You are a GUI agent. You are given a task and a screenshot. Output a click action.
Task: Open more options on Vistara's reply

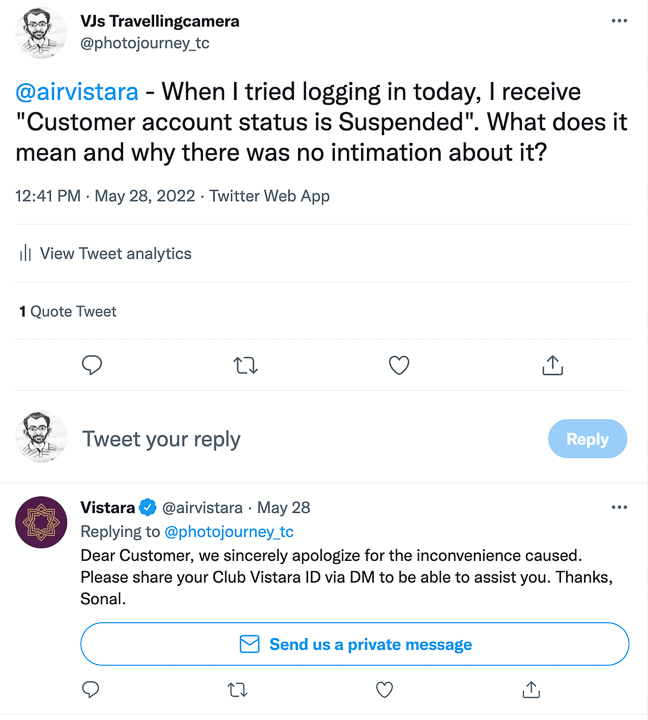[x=619, y=508]
